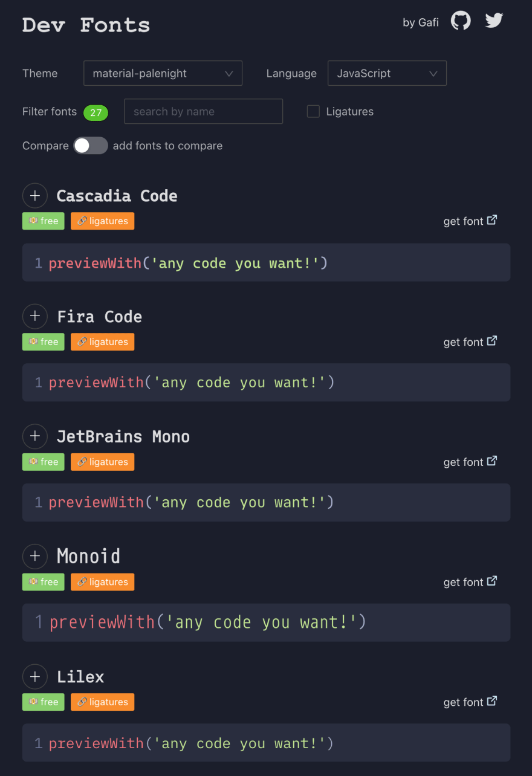Click the Lilex code preview box

tap(266, 743)
